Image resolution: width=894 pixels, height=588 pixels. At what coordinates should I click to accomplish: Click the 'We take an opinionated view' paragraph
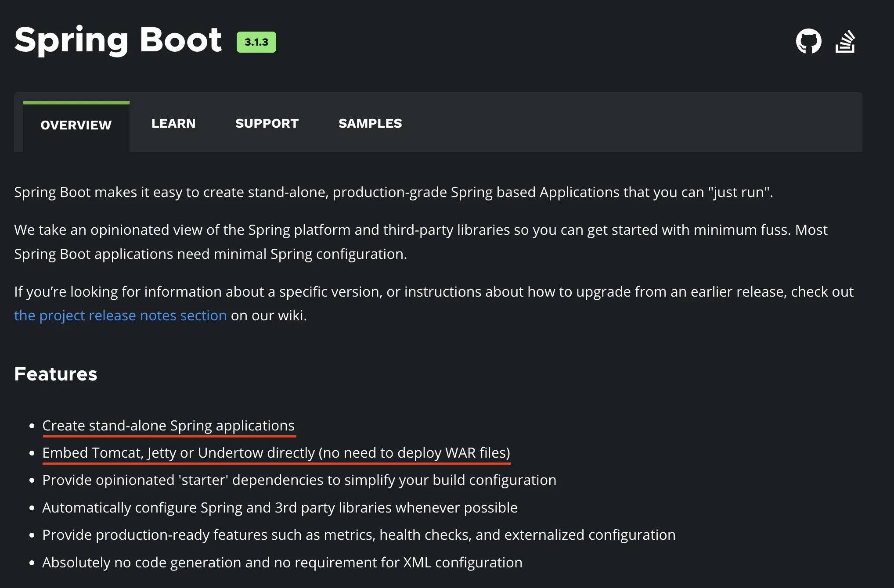[421, 242]
